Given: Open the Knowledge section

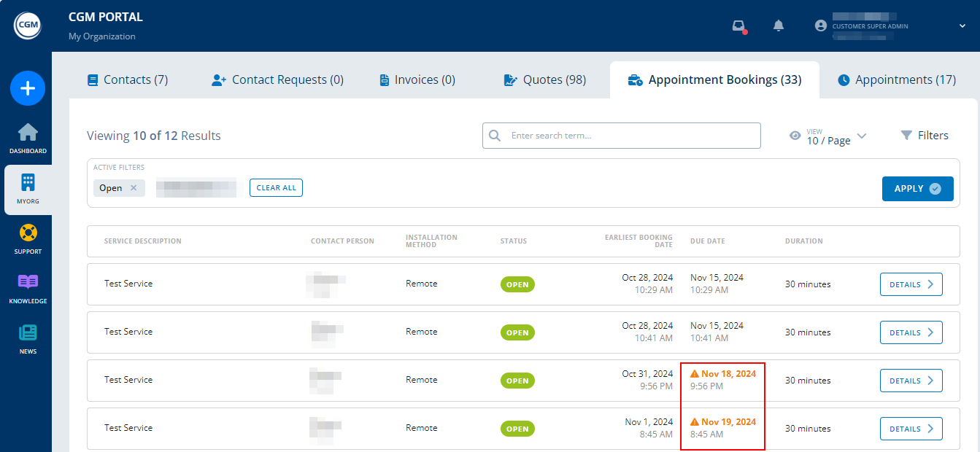Looking at the screenshot, I should [27, 287].
